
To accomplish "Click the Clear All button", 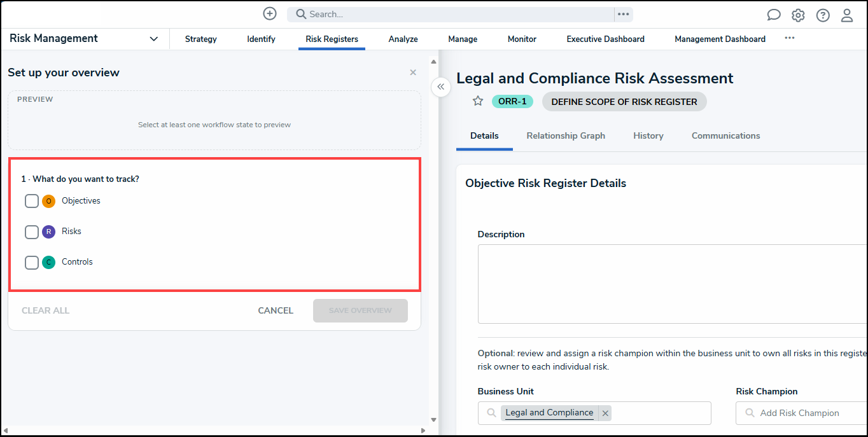I will click(x=46, y=310).
